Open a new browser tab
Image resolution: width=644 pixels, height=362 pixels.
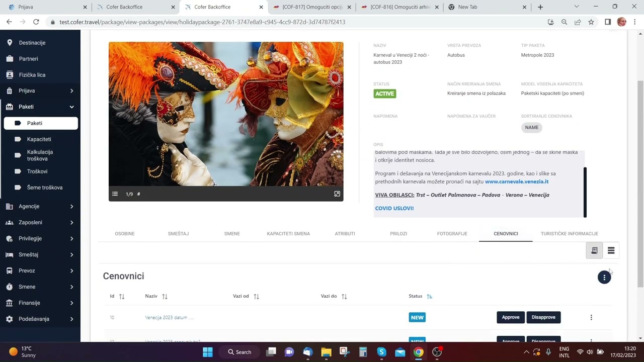pyautogui.click(x=540, y=7)
